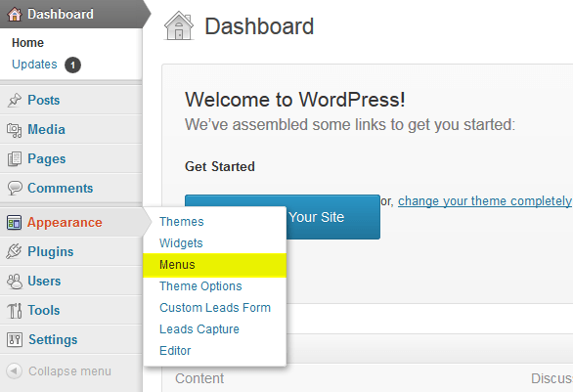Image resolution: width=573 pixels, height=392 pixels.
Task: Select Widgets in the Appearance submenu
Action: (x=181, y=243)
